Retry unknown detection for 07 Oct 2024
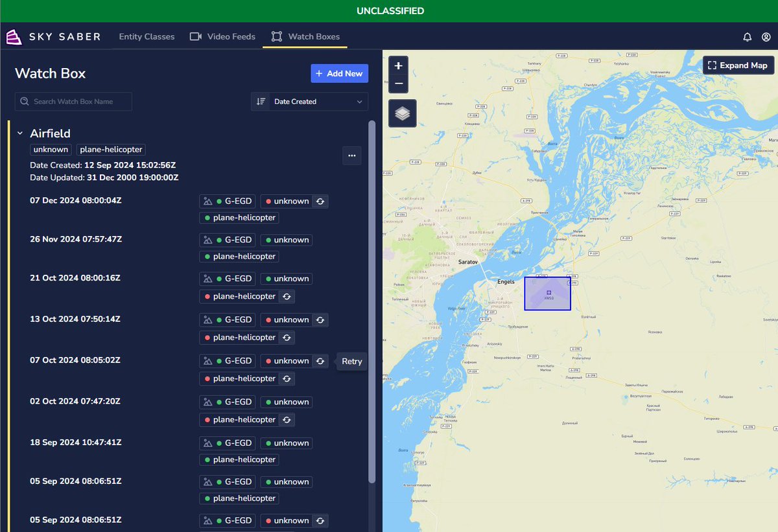 pyautogui.click(x=320, y=361)
